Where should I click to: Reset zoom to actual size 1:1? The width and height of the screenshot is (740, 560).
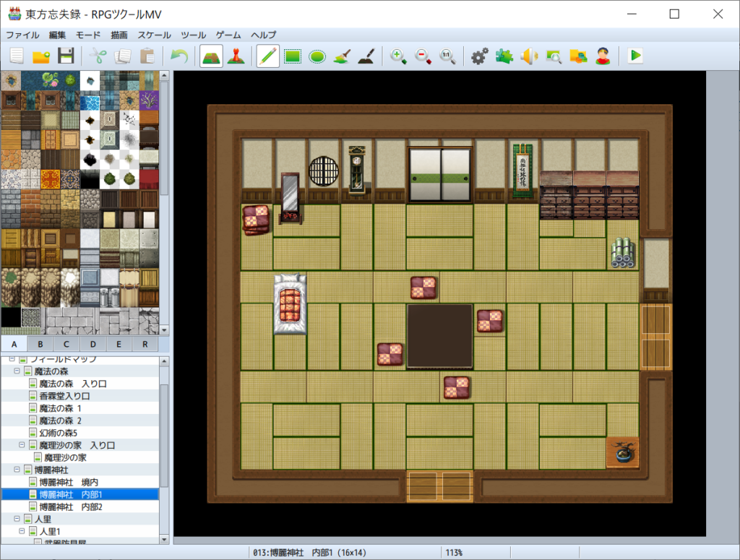point(447,56)
